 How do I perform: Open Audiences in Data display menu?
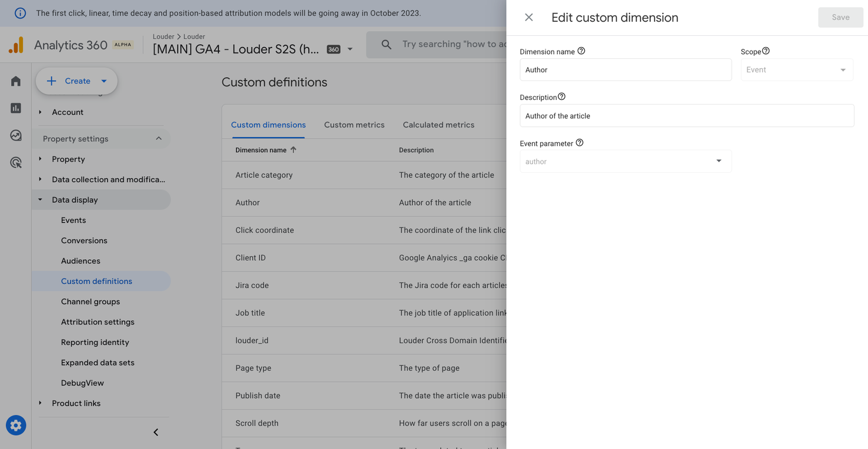click(81, 261)
